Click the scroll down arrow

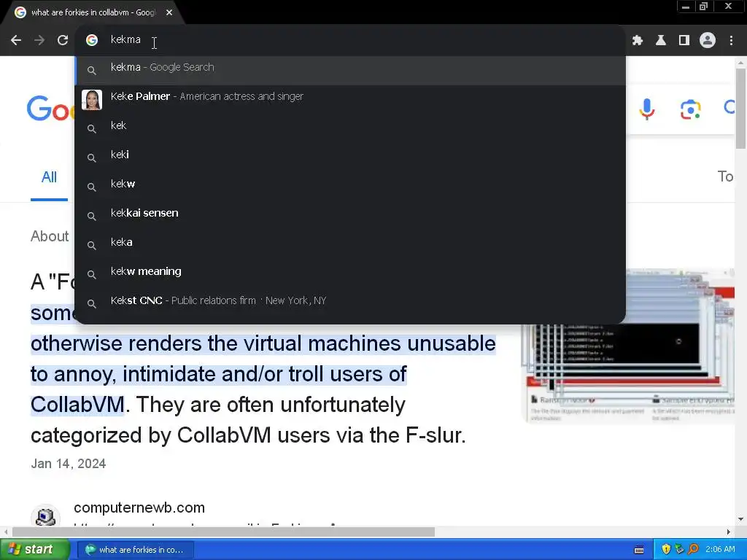[740, 519]
